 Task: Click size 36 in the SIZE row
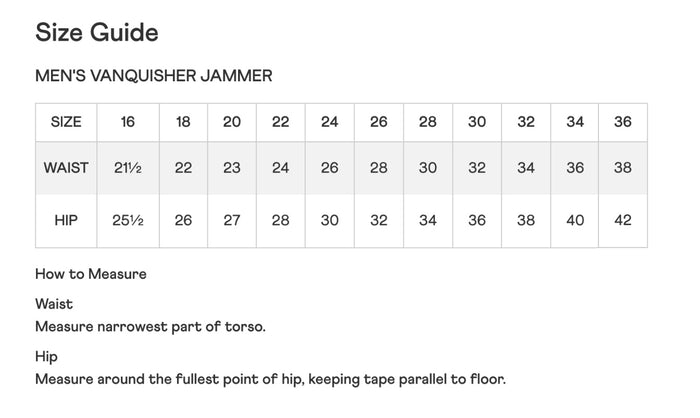(x=623, y=122)
